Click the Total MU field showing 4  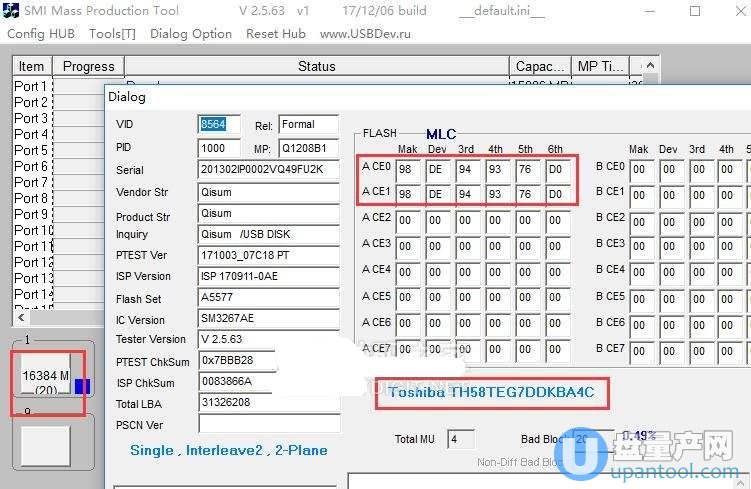tap(460, 439)
